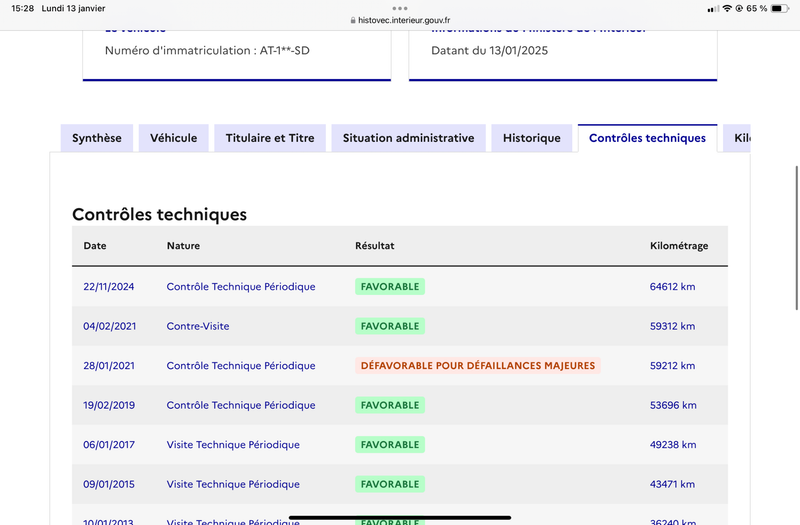Click FAVORABLE badge in Contre-Visite row
The height and width of the screenshot is (525, 800).
(x=390, y=326)
